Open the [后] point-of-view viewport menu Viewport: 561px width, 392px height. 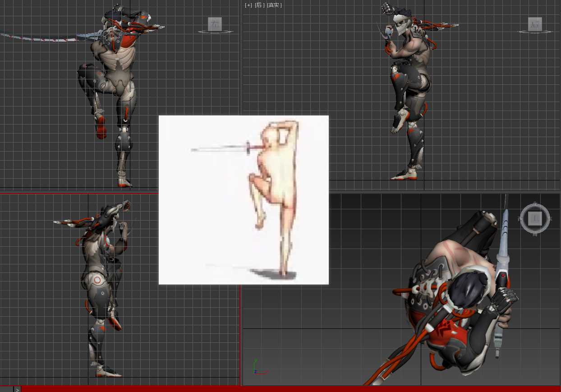click(x=260, y=5)
